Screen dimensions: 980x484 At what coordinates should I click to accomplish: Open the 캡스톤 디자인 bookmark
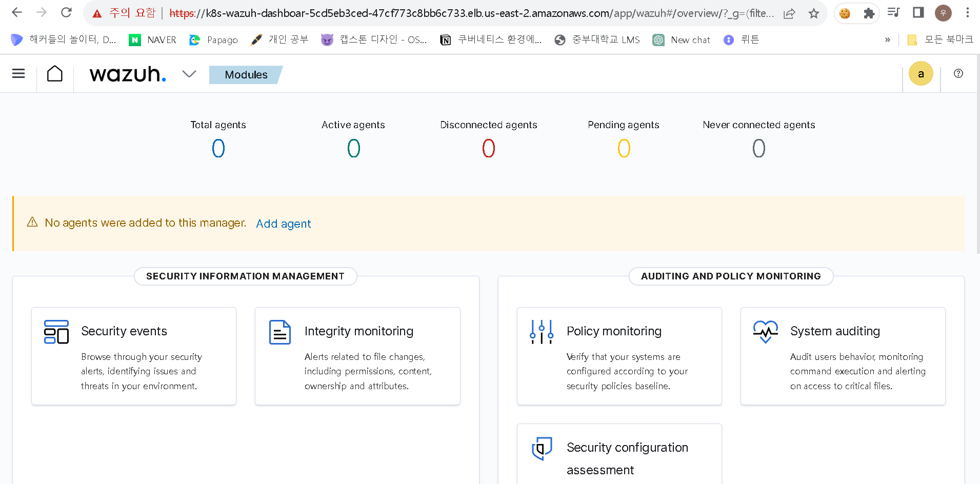click(374, 39)
